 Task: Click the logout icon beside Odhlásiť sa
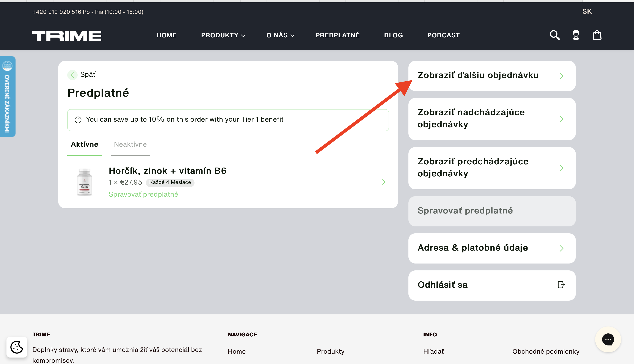(561, 285)
